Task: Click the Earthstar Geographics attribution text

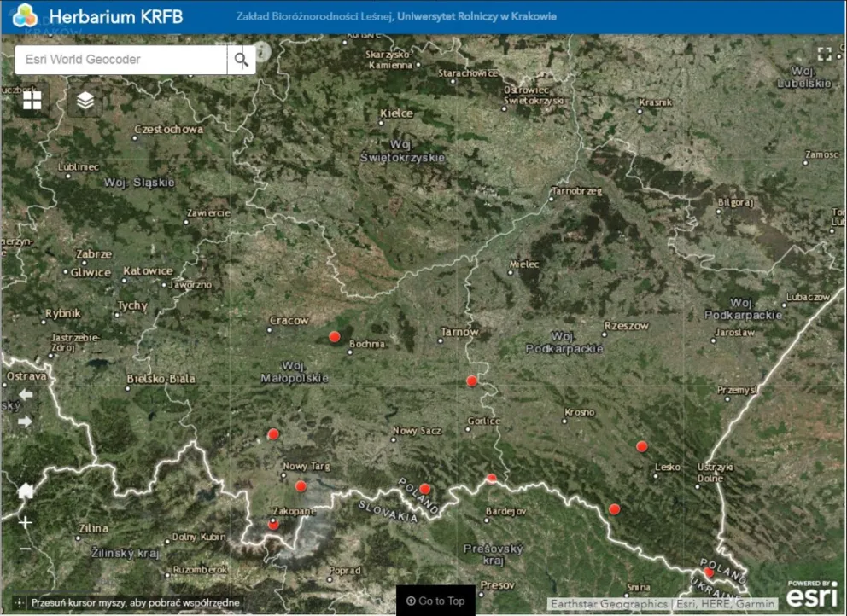Action: (610, 604)
